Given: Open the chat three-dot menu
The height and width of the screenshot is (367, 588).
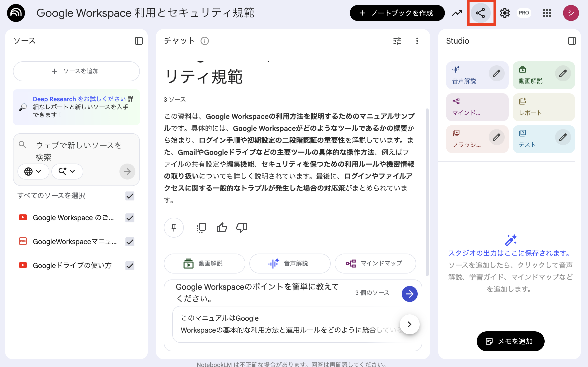Looking at the screenshot, I should point(417,41).
